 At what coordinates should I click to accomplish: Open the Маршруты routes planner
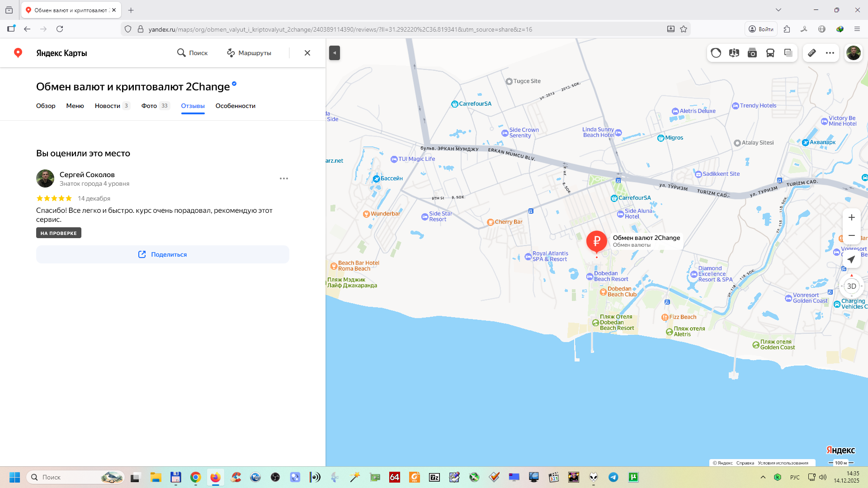point(249,53)
